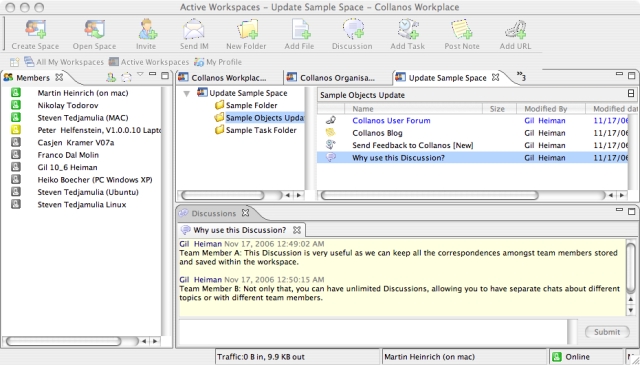
Task: Close the Update Sample Space tab
Action: click(x=496, y=77)
